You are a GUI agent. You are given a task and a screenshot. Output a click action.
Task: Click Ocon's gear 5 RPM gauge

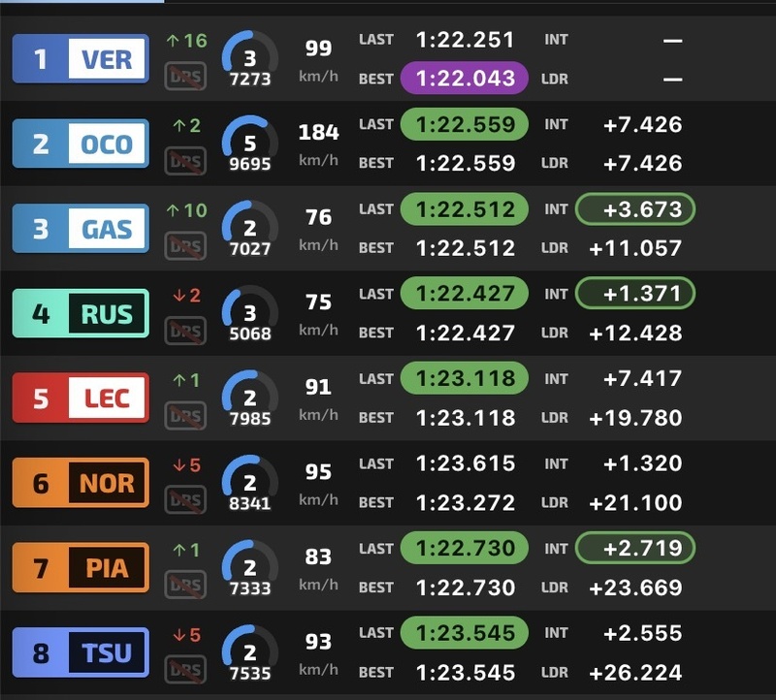pyautogui.click(x=249, y=144)
